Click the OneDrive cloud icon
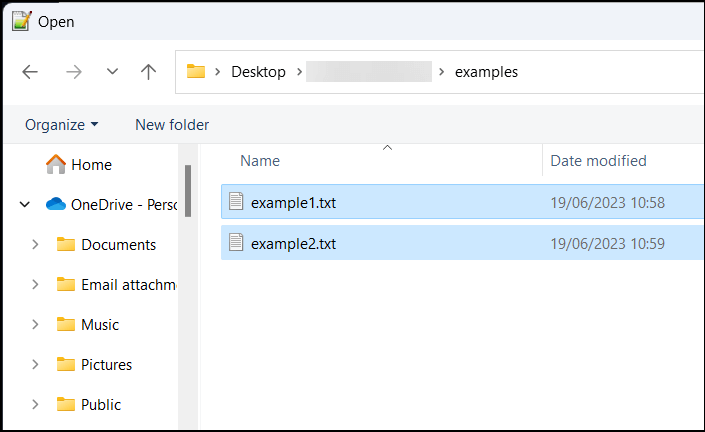The image size is (705, 432). pyautogui.click(x=56, y=205)
